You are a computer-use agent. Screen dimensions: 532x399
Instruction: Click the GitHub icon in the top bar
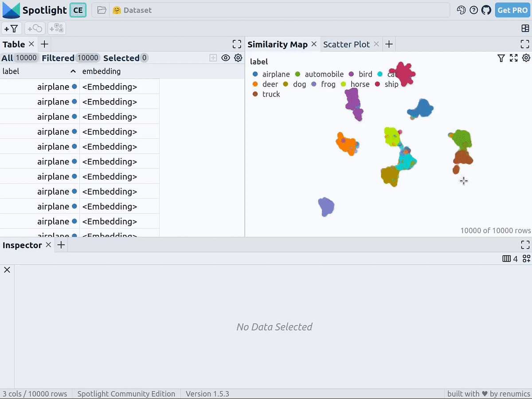[x=486, y=10]
